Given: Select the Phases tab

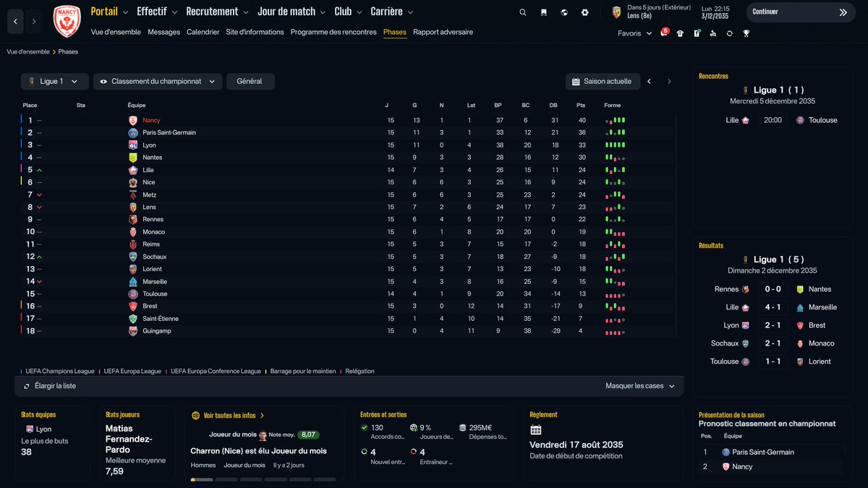Looking at the screenshot, I should pyautogui.click(x=395, y=32).
